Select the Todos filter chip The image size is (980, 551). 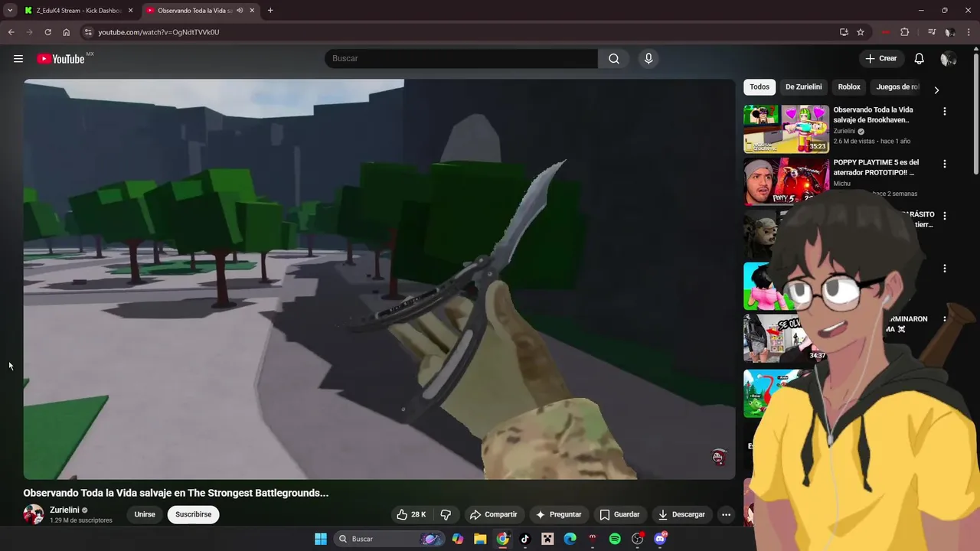759,87
